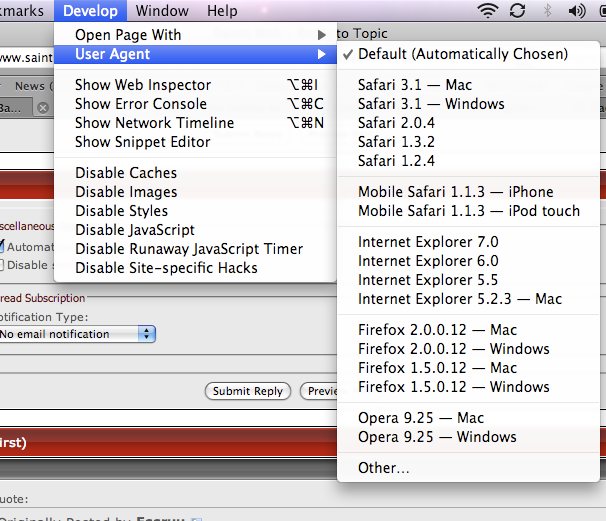Open the Help menu
Image resolution: width=606 pixels, height=521 pixels.
221,12
